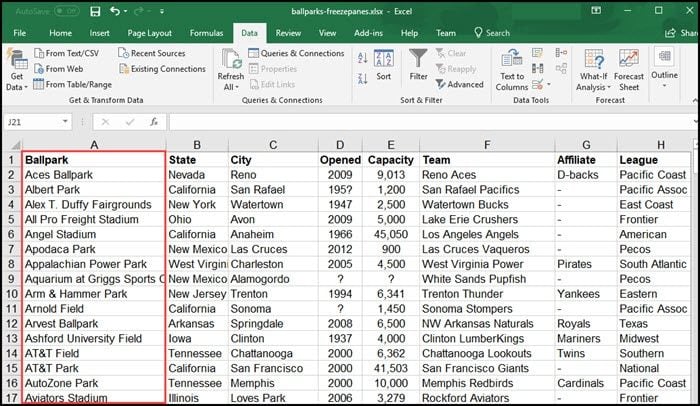Viewport: 700px width, 406px height.
Task: Import data From Web
Action: (x=58, y=69)
